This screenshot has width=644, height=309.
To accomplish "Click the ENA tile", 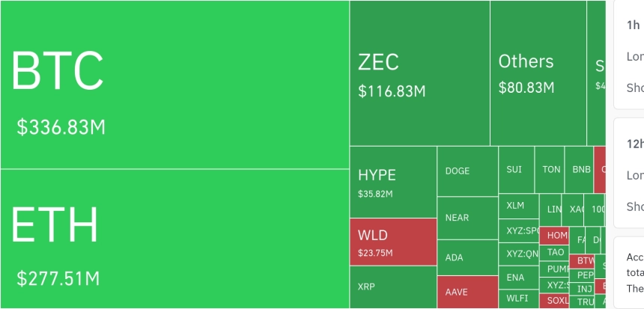I will (518, 278).
